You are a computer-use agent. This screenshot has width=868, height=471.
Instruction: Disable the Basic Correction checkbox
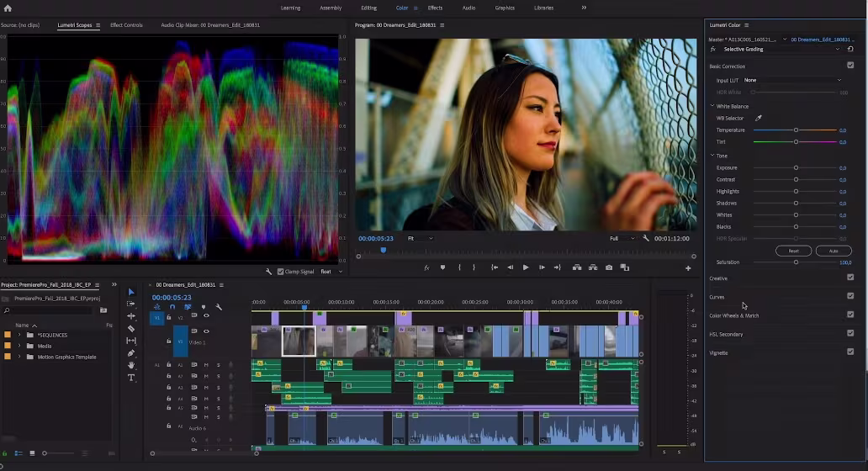850,66
